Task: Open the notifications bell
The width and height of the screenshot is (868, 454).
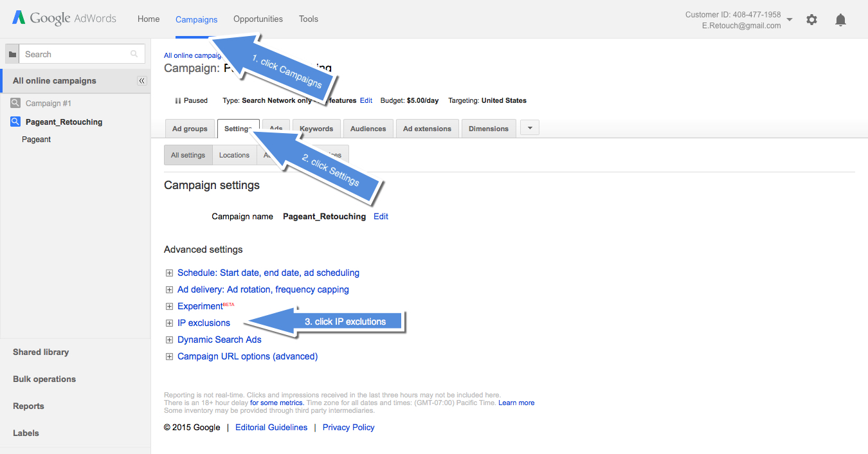Action: pos(840,20)
